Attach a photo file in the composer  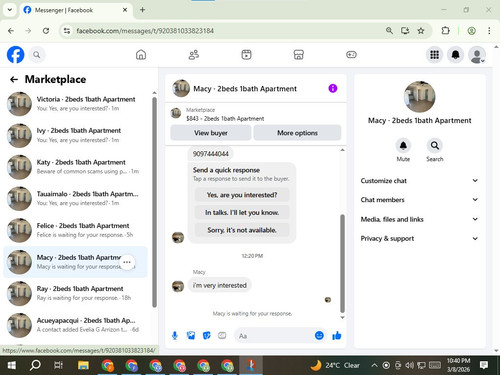point(191,336)
